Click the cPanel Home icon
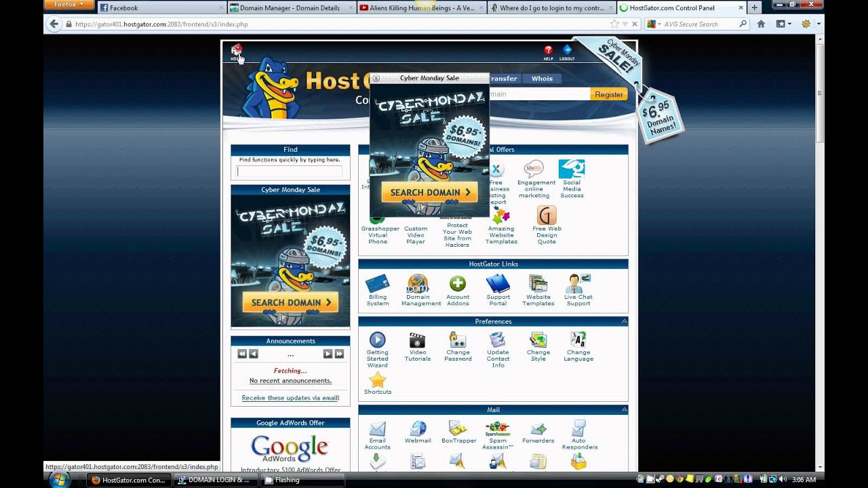This screenshot has height=488, width=868. pos(236,51)
